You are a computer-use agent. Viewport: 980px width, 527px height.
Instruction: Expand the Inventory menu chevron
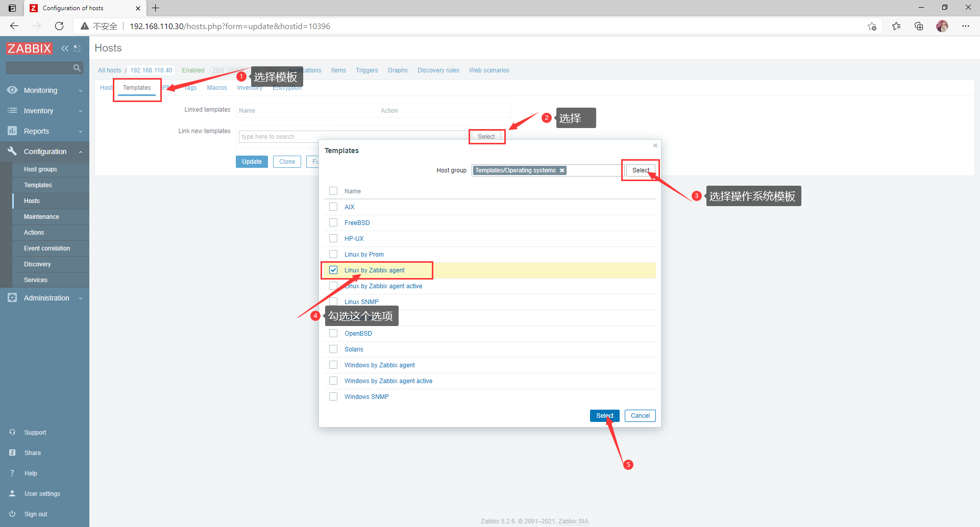pyautogui.click(x=81, y=111)
